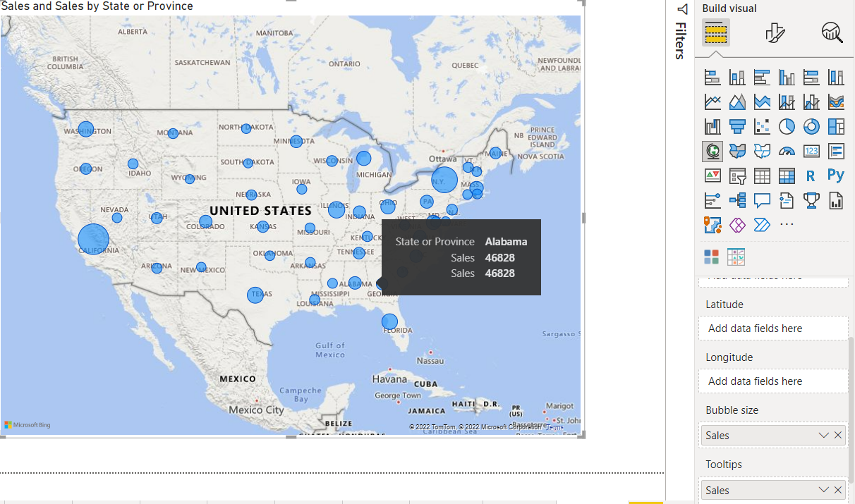Pick the 100% stacked column chart visual
855x504 pixels.
[836, 78]
